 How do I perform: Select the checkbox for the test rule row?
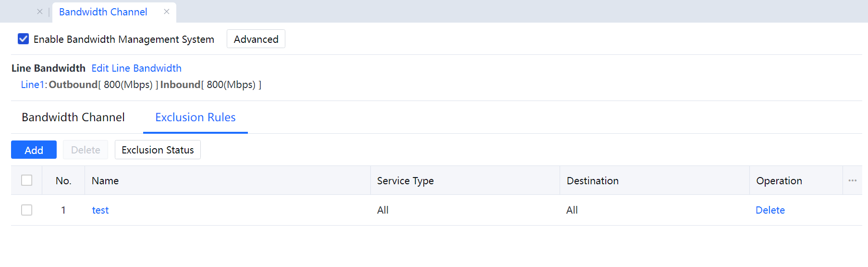pyautogui.click(x=27, y=210)
